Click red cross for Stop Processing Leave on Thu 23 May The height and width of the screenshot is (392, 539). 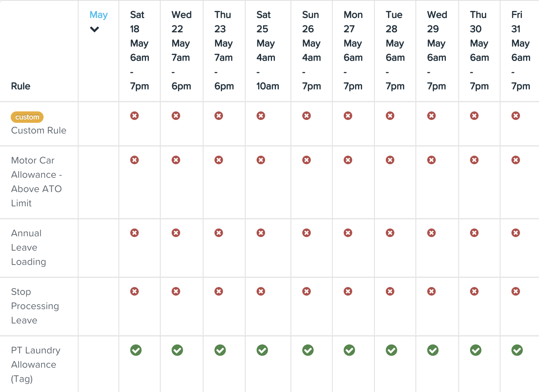coord(219,291)
